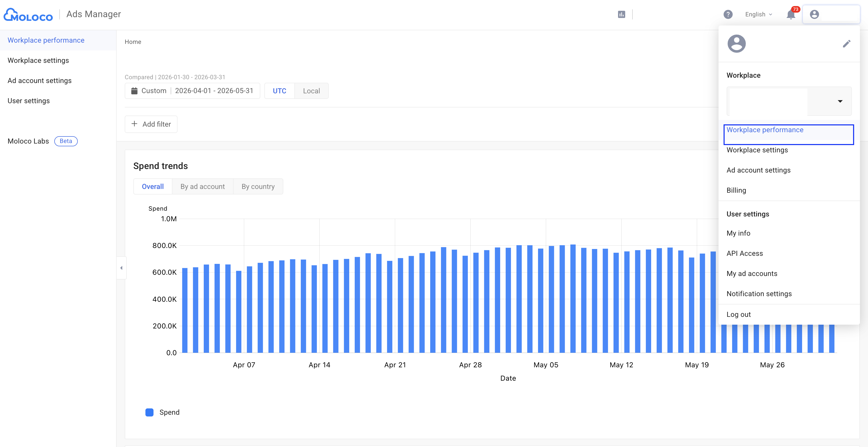Open Workplace performance in left sidebar
868x447 pixels.
pyautogui.click(x=58, y=40)
